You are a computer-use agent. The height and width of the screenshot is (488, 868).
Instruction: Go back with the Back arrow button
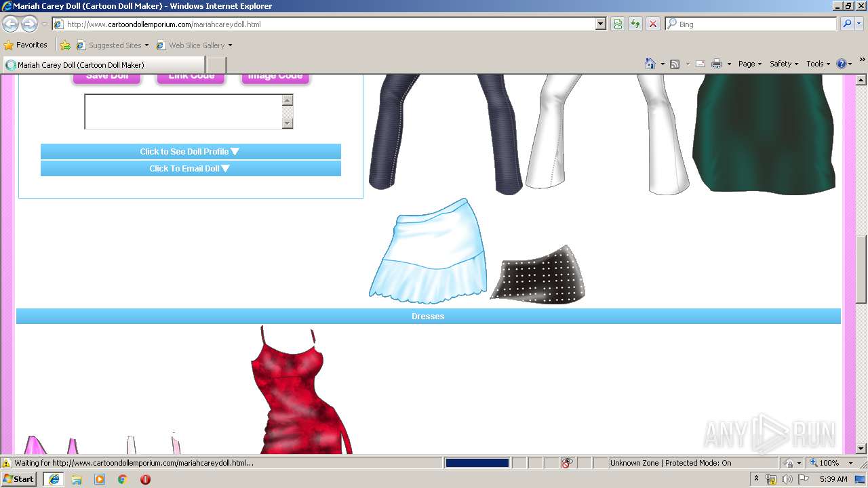pos(10,24)
